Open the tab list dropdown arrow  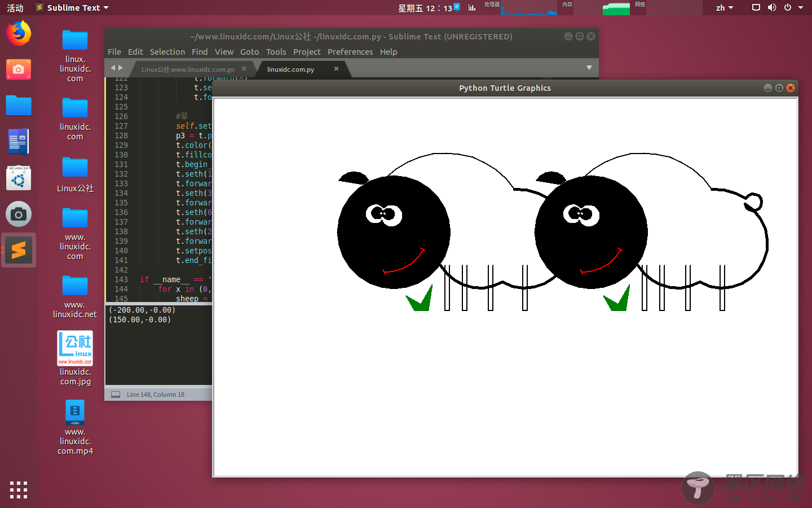pyautogui.click(x=589, y=68)
